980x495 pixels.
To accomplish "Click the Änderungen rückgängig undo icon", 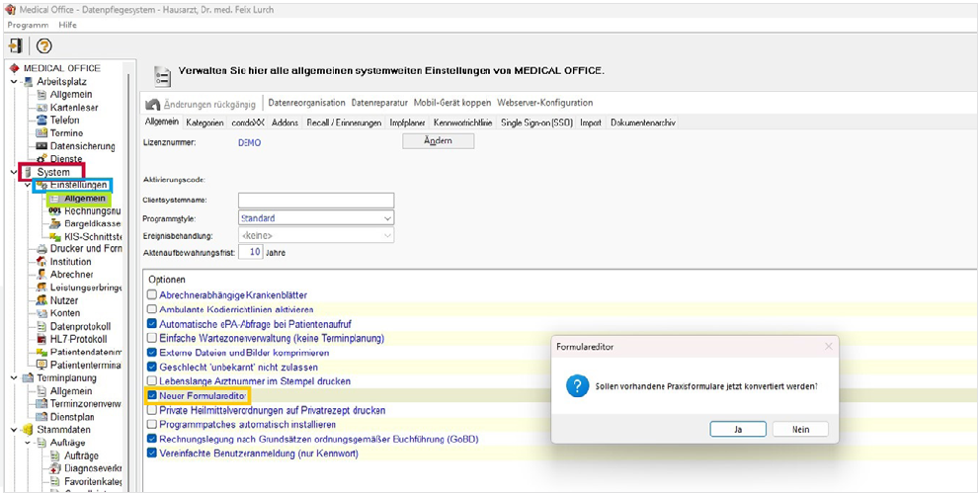I will coord(153,104).
